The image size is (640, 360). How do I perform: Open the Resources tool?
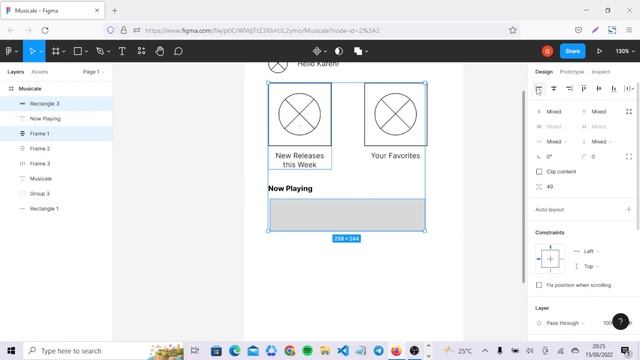coord(141,51)
